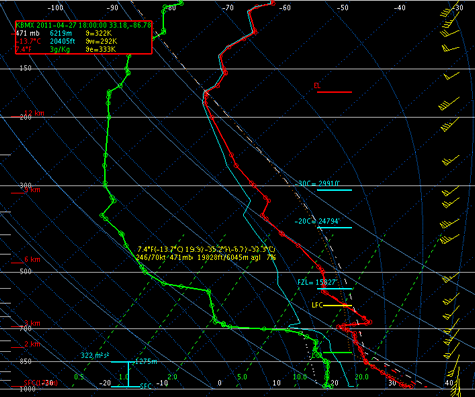The height and width of the screenshot is (397, 475).
Task: Select the red 9 km height marker
Action: click(32, 190)
